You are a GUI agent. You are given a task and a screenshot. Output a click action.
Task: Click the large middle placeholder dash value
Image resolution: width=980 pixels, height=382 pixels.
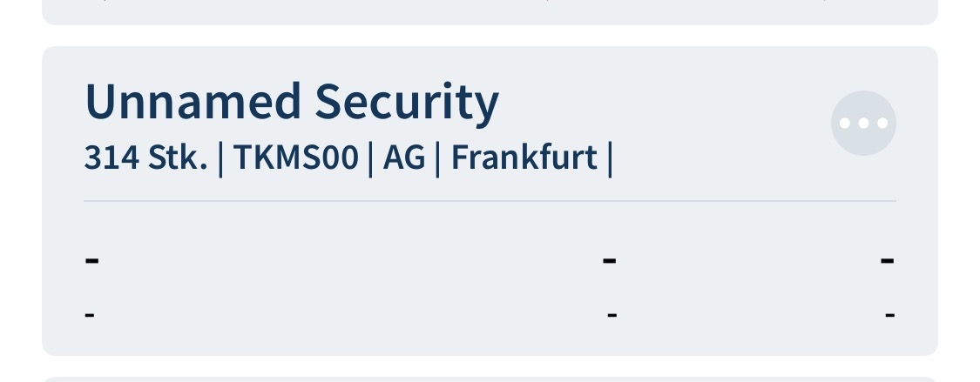tap(610, 259)
